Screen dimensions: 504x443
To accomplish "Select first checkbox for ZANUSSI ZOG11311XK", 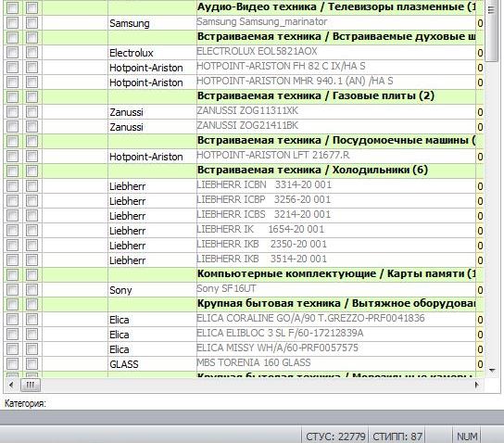I will pos(13,111).
